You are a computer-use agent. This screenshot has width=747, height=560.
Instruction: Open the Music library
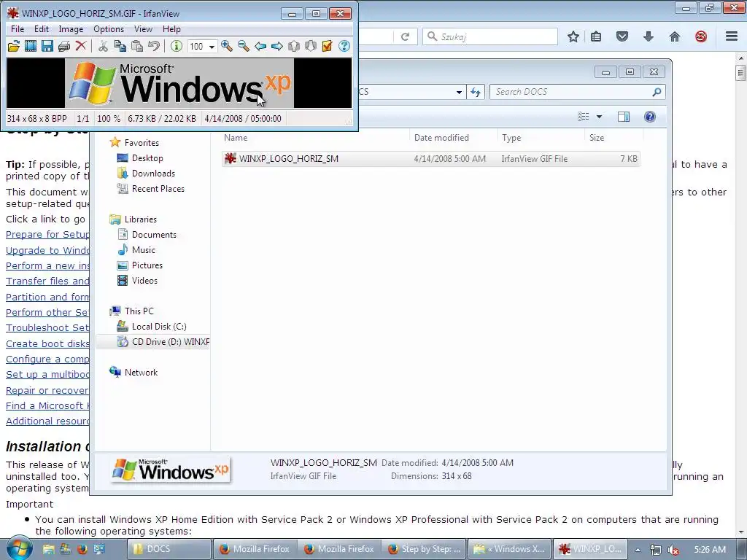[143, 250]
